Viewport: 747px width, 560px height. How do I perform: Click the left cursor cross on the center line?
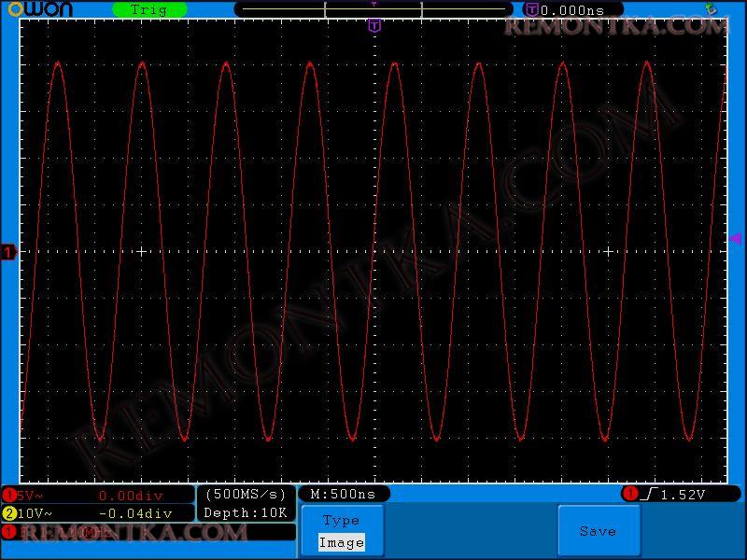tap(142, 251)
